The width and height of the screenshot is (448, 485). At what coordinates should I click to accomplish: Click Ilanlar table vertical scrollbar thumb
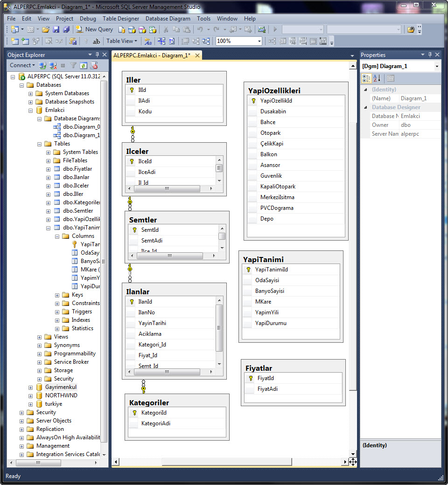(x=219, y=328)
